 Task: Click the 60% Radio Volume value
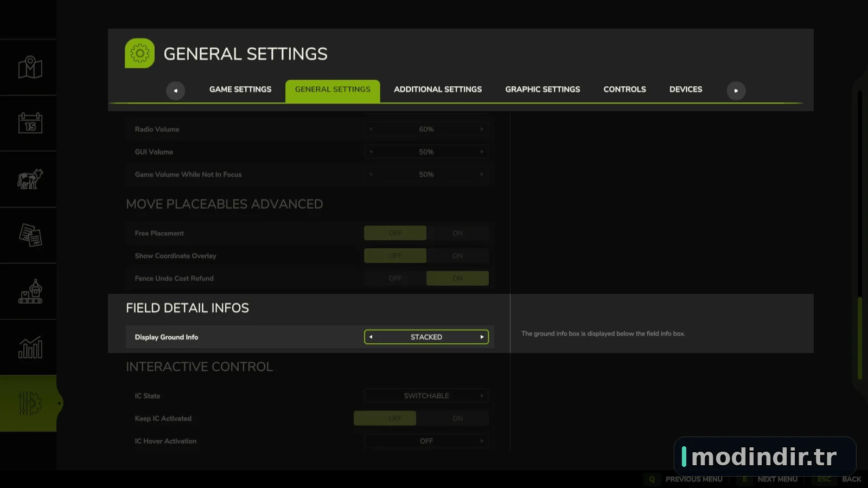[x=426, y=129]
